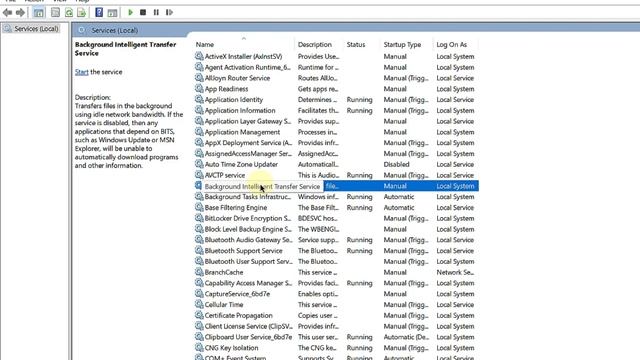Screen dimensions: 640x360
Task: Select Bluetooth User Support Service name
Action: tap(248, 262)
